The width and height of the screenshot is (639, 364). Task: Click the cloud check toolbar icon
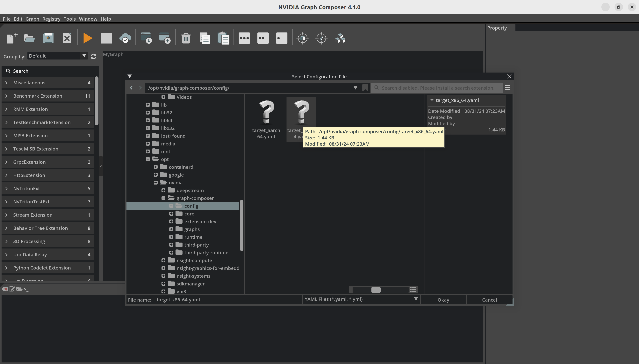pyautogui.click(x=125, y=38)
